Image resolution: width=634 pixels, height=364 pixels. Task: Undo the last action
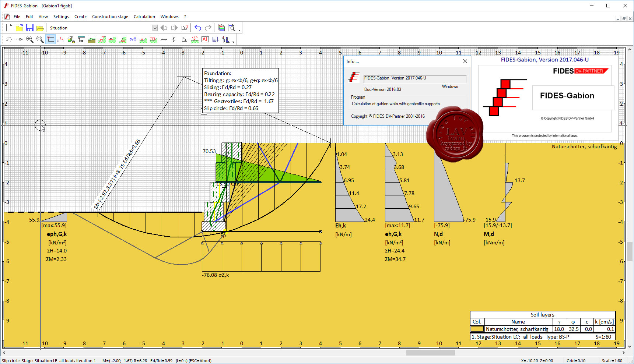pos(198,28)
